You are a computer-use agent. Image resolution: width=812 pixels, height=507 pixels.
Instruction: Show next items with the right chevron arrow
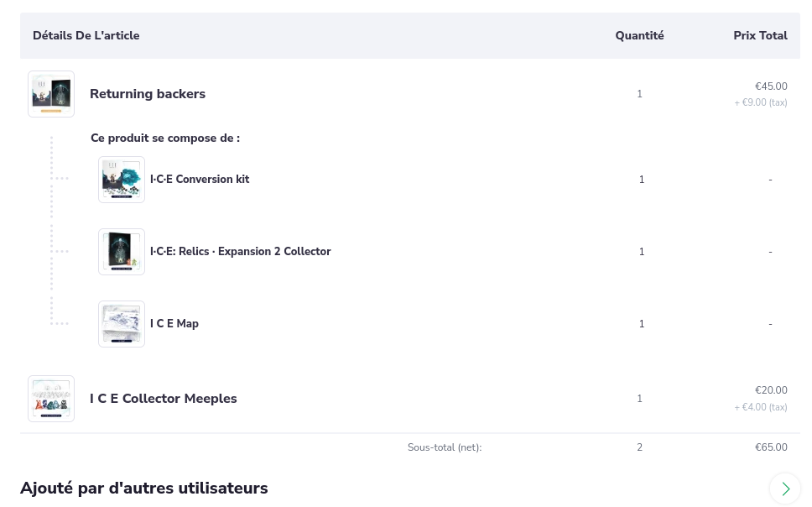[785, 489]
